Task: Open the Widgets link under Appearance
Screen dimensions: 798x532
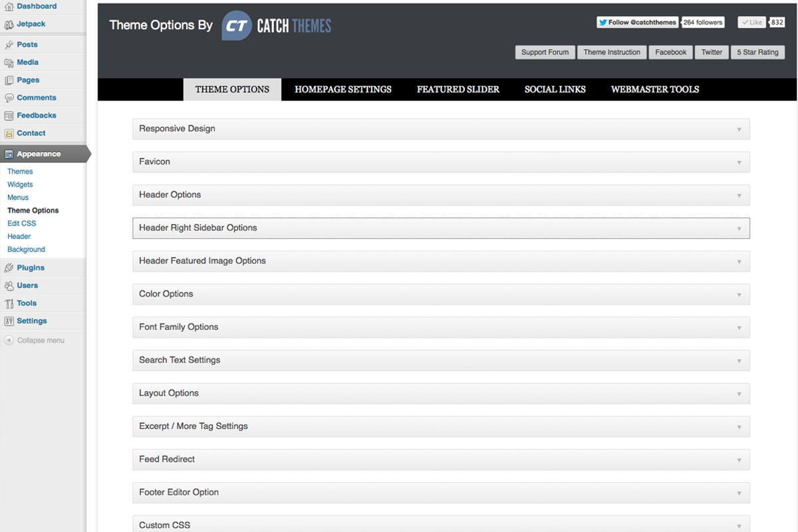Action: (20, 184)
